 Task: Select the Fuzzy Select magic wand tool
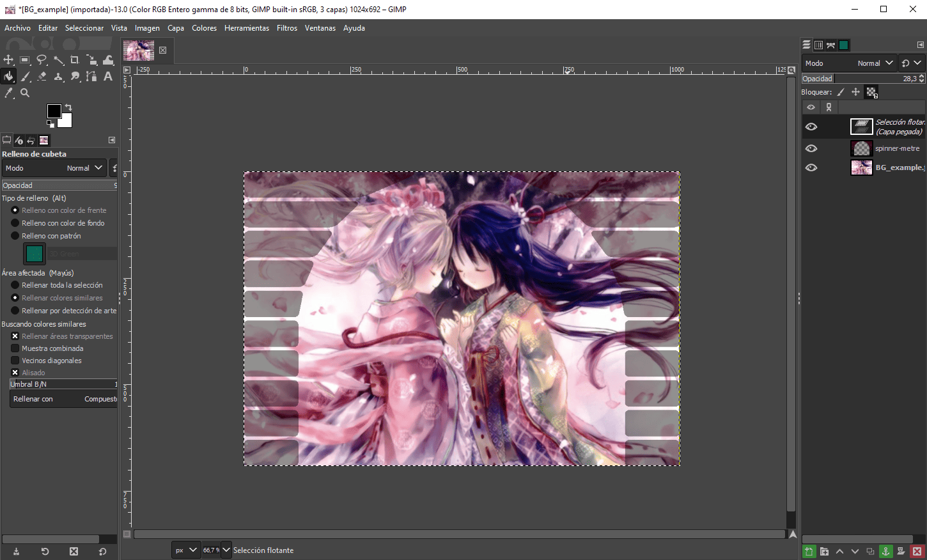click(58, 60)
